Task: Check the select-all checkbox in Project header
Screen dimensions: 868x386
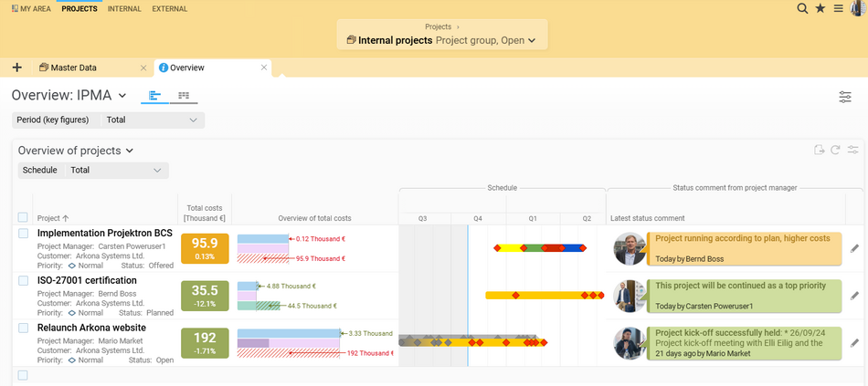Action: [x=24, y=217]
